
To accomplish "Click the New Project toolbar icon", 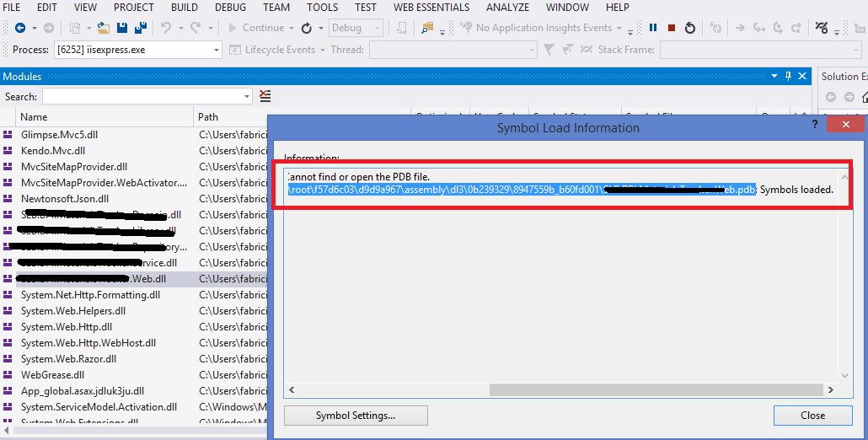I will (74, 28).
